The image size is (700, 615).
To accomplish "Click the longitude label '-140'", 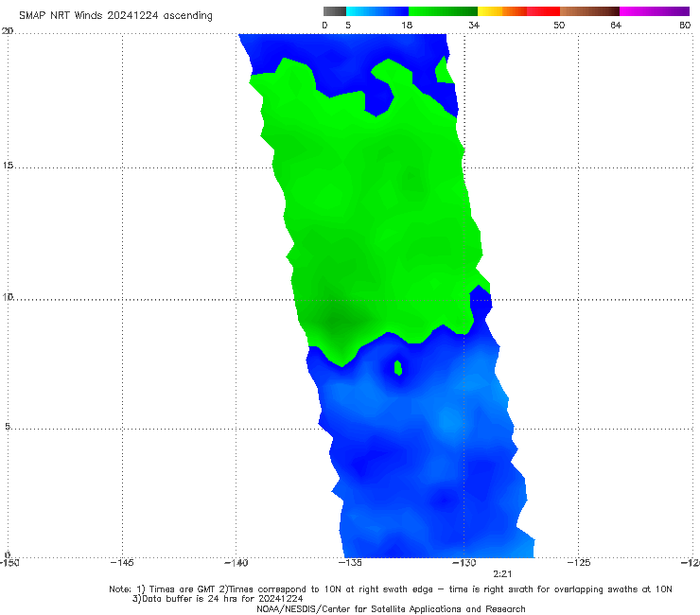I will coord(236,562).
